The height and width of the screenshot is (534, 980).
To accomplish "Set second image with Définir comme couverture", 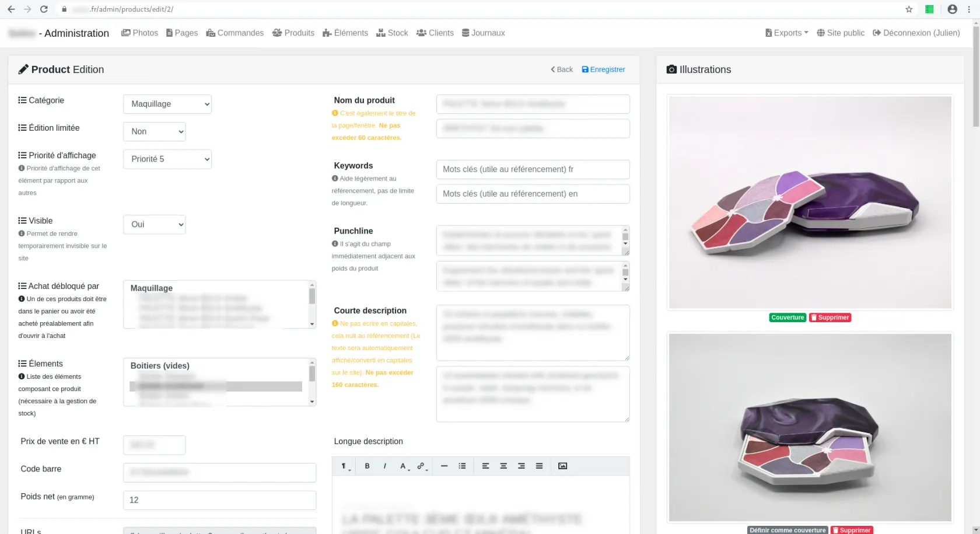I will tap(787, 530).
